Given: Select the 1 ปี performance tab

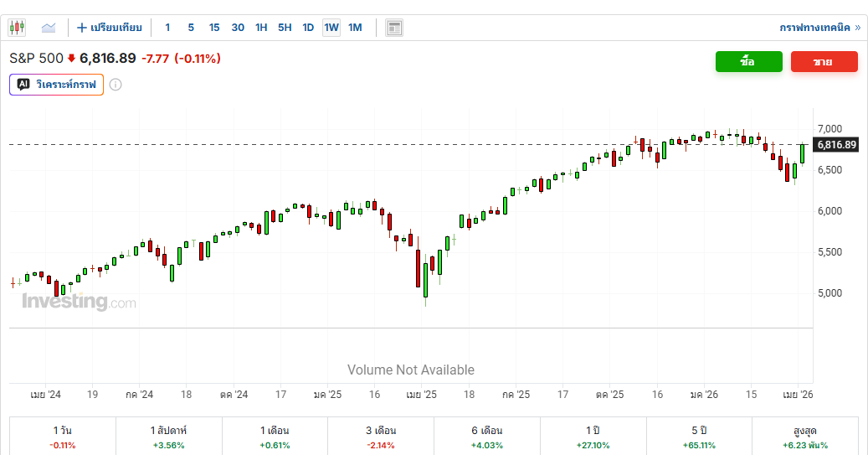Looking at the screenshot, I should pos(593,437).
